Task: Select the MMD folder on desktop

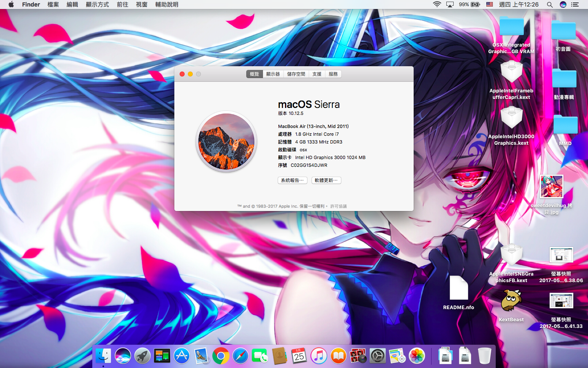Action: (565, 125)
